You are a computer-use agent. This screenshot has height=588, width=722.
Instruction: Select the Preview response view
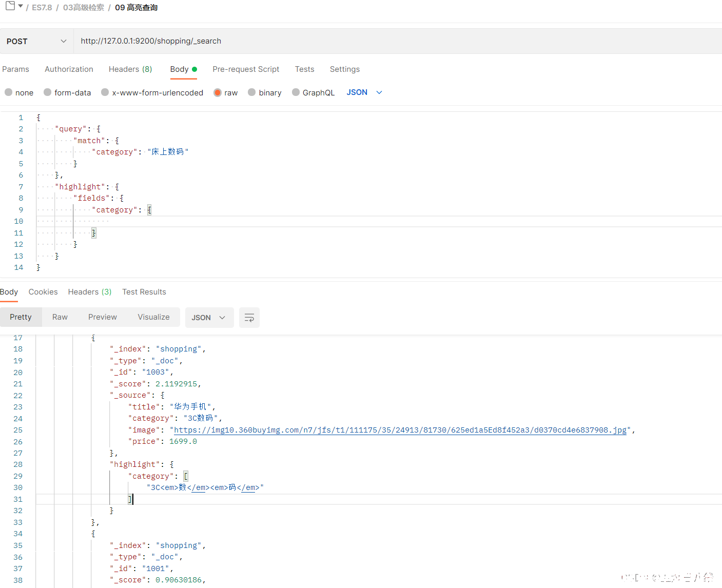[103, 317]
